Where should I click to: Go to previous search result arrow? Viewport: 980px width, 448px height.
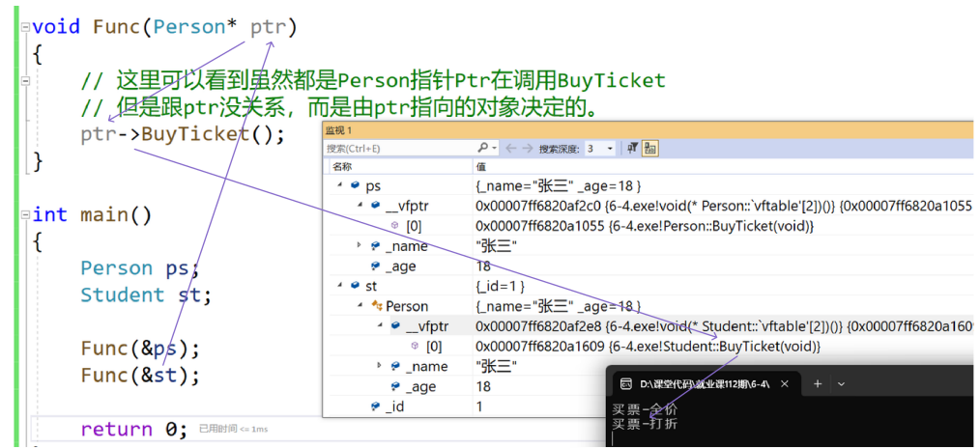click(x=510, y=149)
